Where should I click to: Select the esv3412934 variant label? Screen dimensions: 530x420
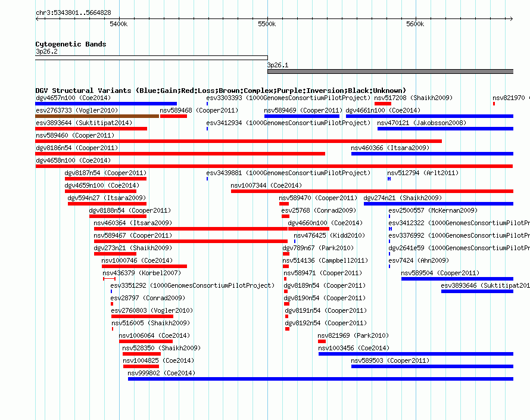pos(288,123)
